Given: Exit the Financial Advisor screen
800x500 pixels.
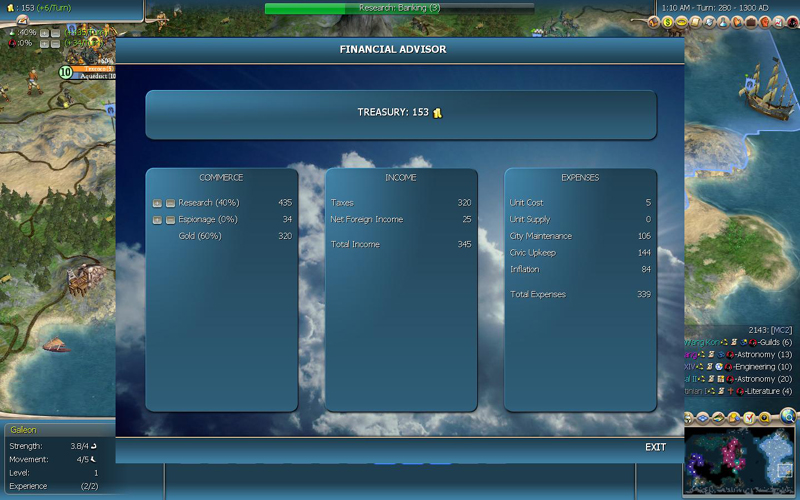Looking at the screenshot, I should click(656, 447).
